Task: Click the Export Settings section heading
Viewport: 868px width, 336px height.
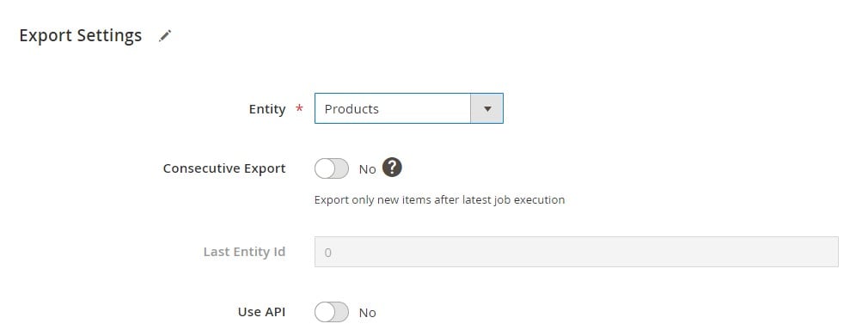Action: pos(80,35)
